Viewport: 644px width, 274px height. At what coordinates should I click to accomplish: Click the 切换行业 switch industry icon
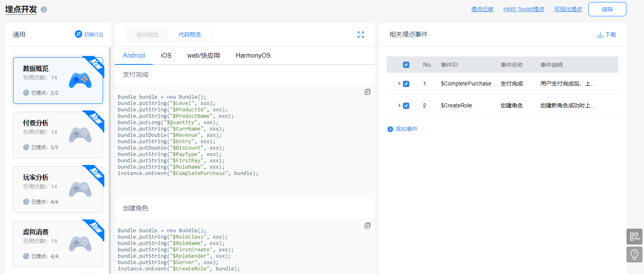coord(78,34)
